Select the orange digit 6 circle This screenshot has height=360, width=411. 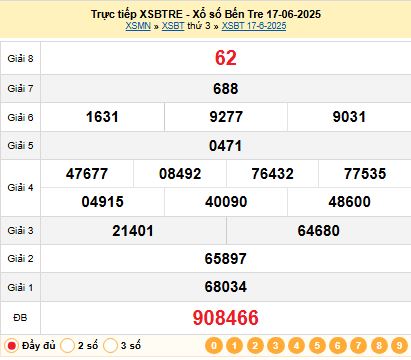coord(338,346)
